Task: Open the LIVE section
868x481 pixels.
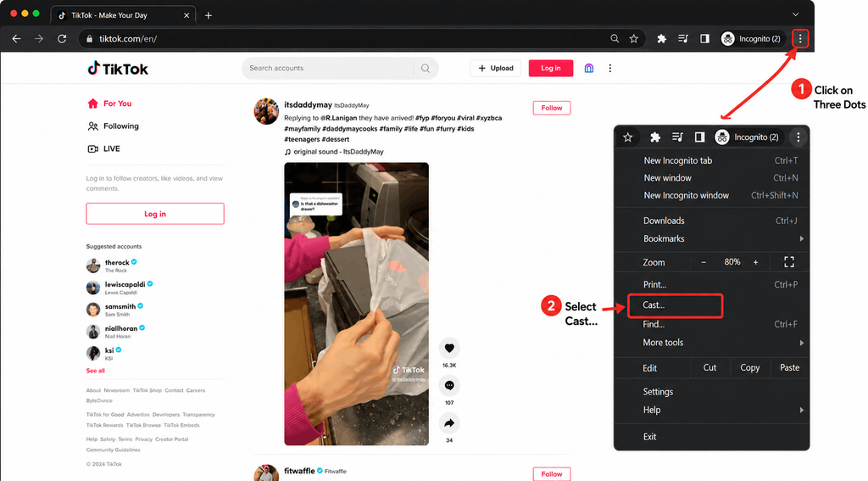Action: [x=103, y=148]
